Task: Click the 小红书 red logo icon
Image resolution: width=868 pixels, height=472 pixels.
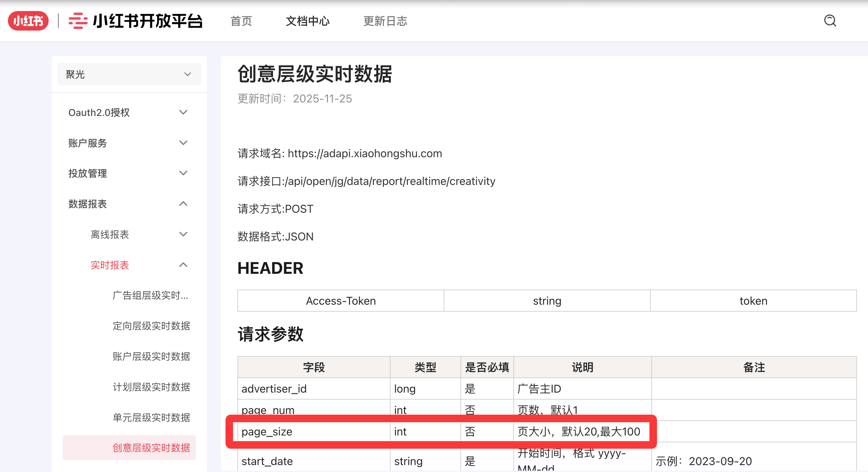Action: (28, 21)
